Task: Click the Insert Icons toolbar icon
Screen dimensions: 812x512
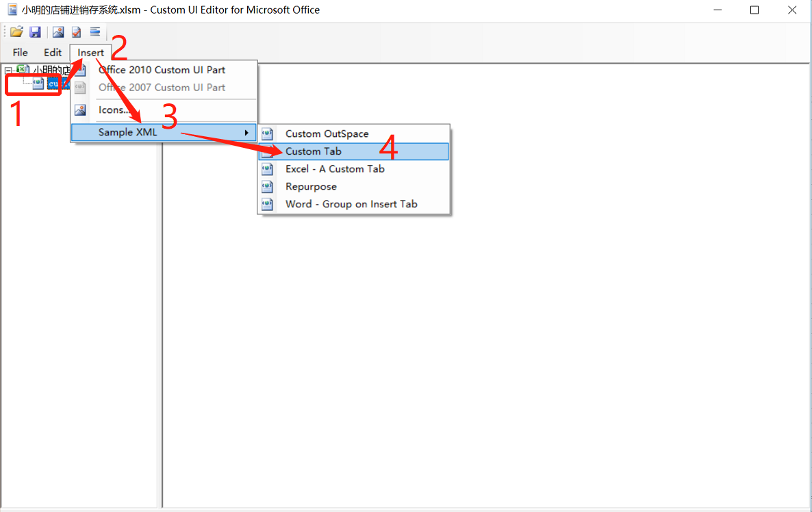Action: [58, 32]
